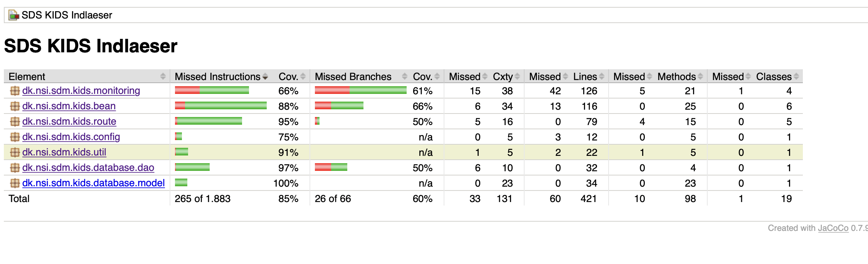Click the package icon beside dk.nsi.sdm.kids.database.model
868x264 pixels.
tap(15, 183)
